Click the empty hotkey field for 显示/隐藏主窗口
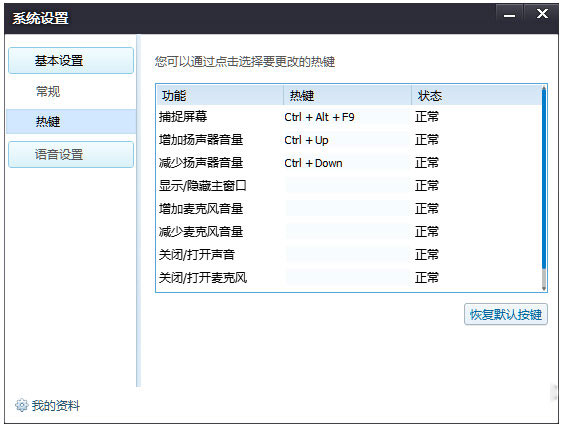 click(347, 186)
